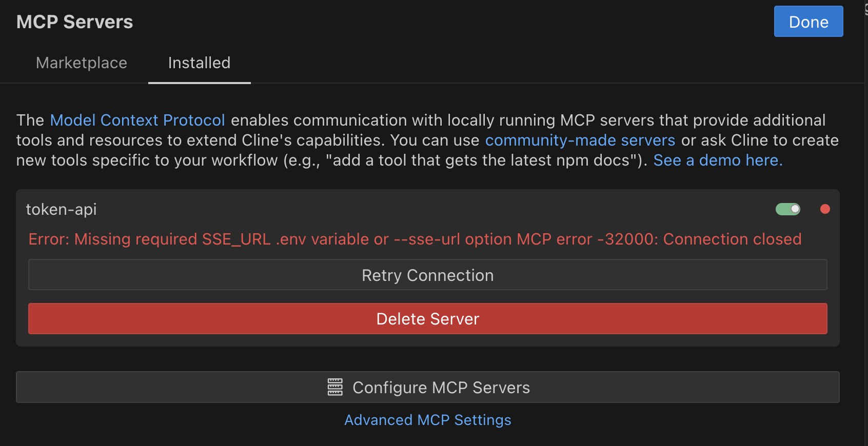This screenshot has height=446, width=868.
Task: Open the Model Context Protocol link
Action: click(137, 120)
